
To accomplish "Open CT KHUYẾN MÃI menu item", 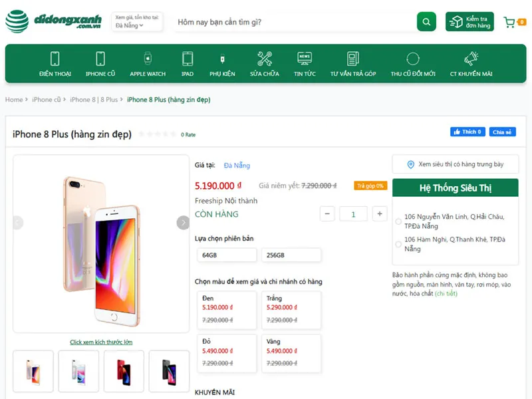I will pyautogui.click(x=471, y=74).
